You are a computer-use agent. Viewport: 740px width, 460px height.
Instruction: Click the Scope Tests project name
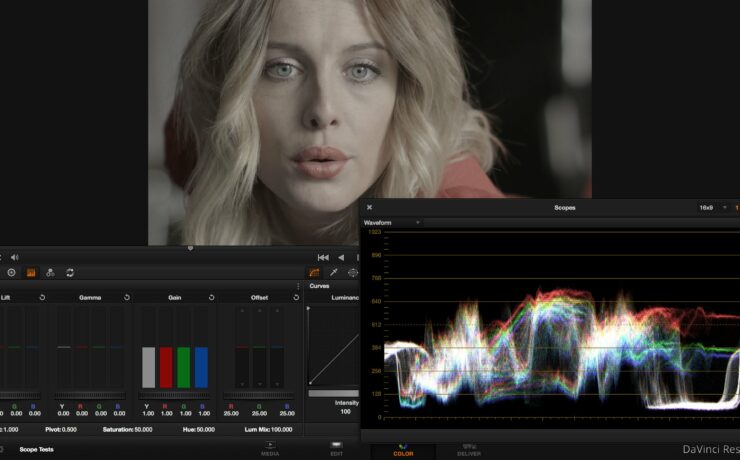click(x=36, y=449)
